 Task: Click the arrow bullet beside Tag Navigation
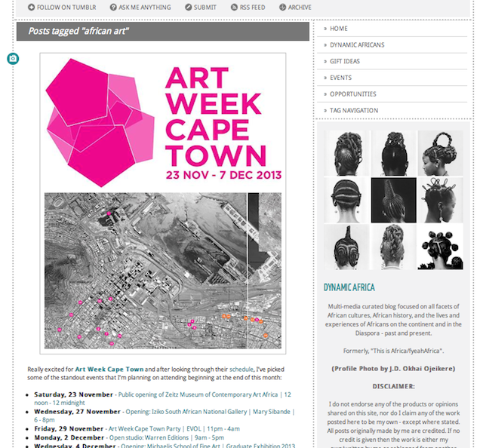click(325, 110)
